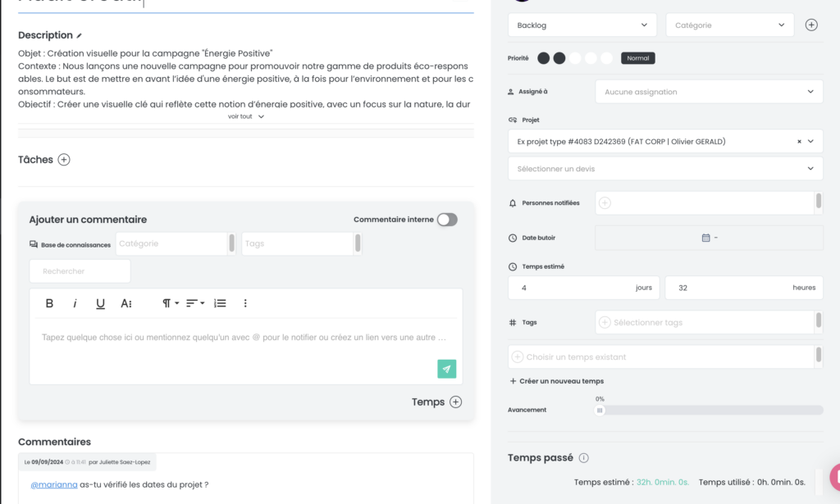This screenshot has width=840, height=504.
Task: Expand the Assigné à dropdown
Action: click(x=709, y=92)
